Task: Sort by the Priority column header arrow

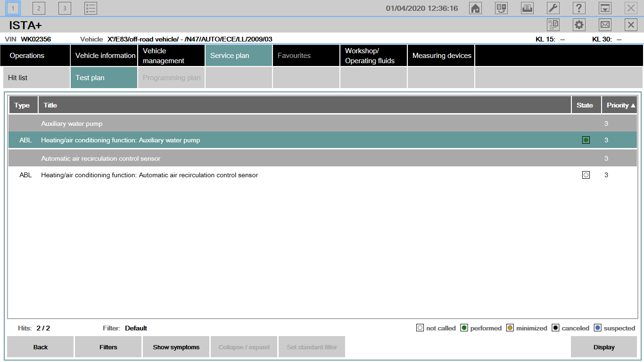Action: click(633, 106)
